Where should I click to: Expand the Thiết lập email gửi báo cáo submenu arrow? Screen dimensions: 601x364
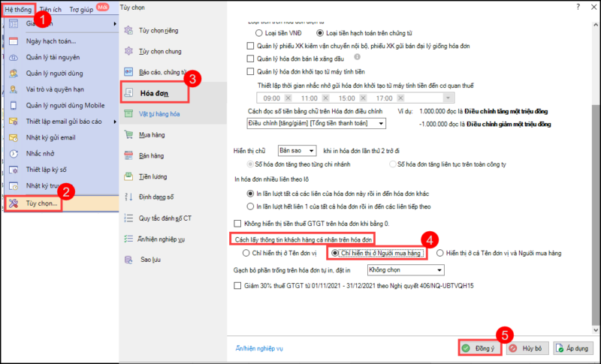click(115, 122)
